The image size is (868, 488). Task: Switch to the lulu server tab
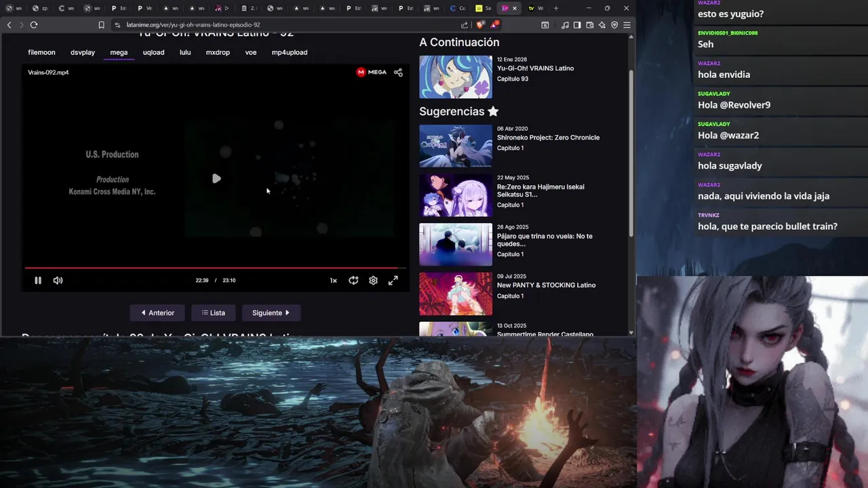point(185,52)
